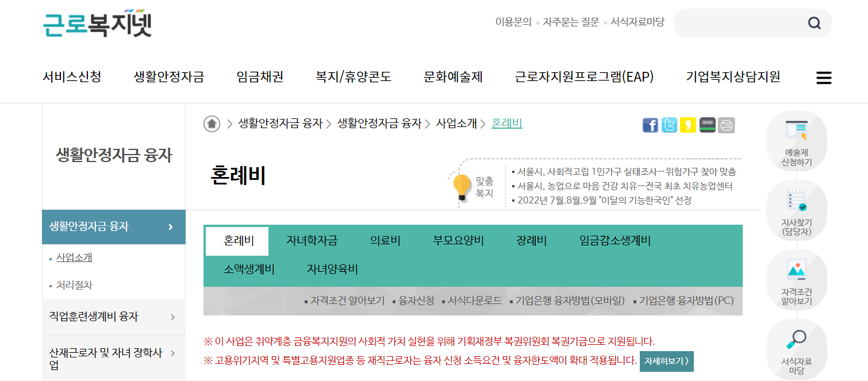This screenshot has width=868, height=381.
Task: Open the 임금채권 top menu
Action: click(x=260, y=76)
